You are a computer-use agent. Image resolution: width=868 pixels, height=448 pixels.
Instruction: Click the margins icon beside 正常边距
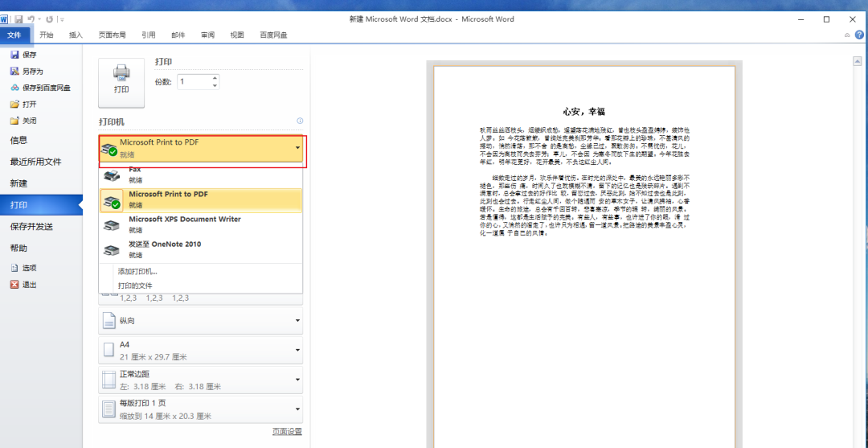[108, 380]
